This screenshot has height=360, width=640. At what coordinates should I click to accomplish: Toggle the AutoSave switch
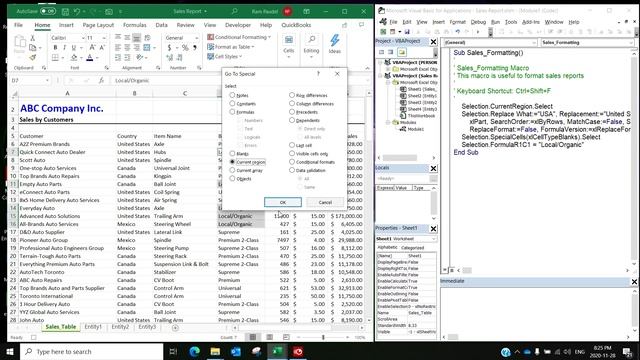[x=48, y=11]
